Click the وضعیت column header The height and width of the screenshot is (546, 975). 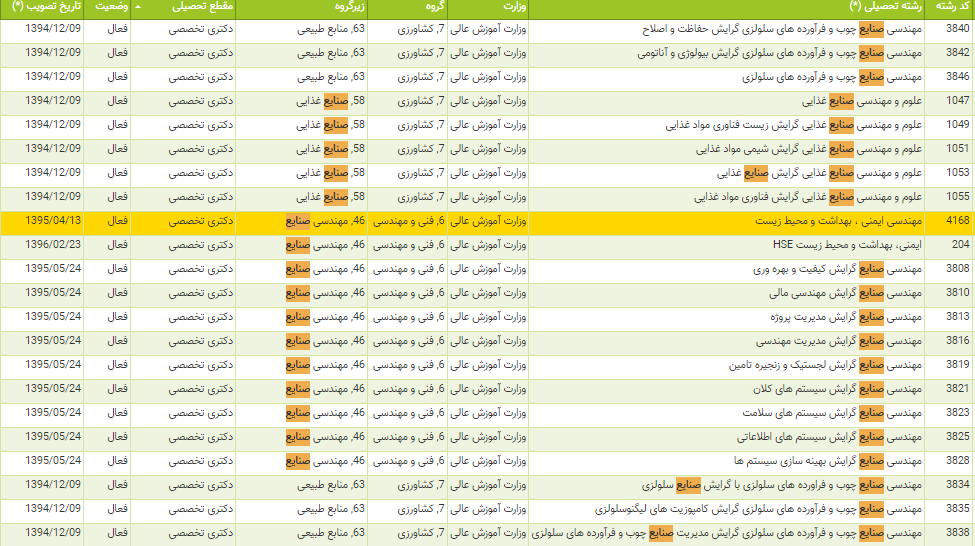[x=110, y=7]
